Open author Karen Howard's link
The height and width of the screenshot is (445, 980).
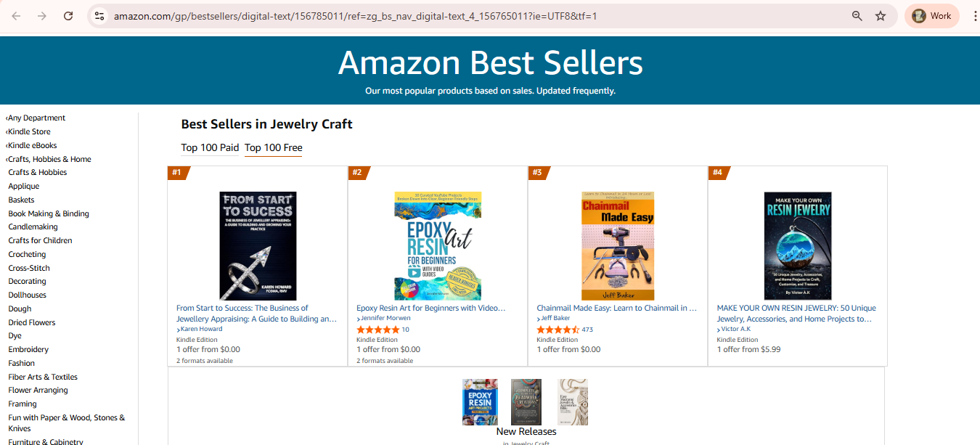point(201,329)
